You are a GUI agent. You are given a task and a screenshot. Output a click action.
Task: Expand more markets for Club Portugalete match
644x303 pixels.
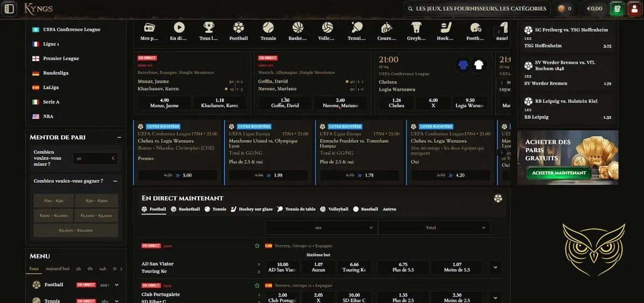click(495, 298)
